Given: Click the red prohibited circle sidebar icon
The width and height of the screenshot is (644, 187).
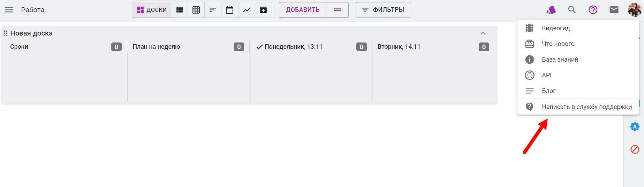Looking at the screenshot, I should pyautogui.click(x=635, y=149).
